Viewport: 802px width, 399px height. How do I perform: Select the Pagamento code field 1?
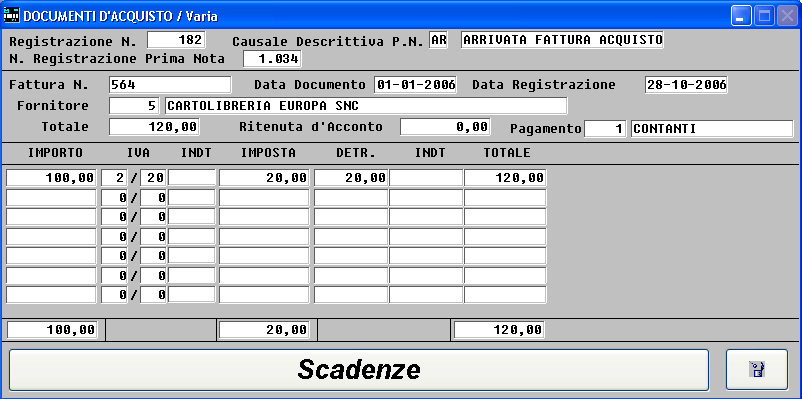click(605, 128)
